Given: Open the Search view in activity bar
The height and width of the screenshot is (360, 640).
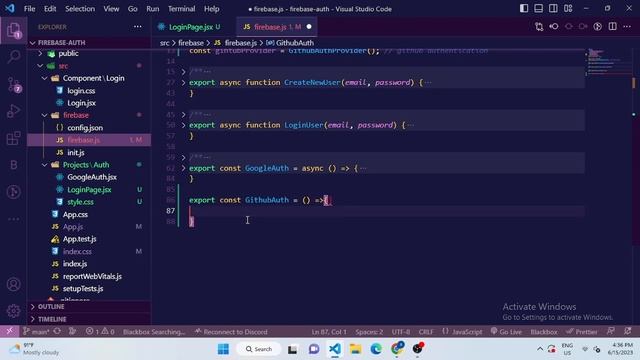Looking at the screenshot, I should 13,57.
